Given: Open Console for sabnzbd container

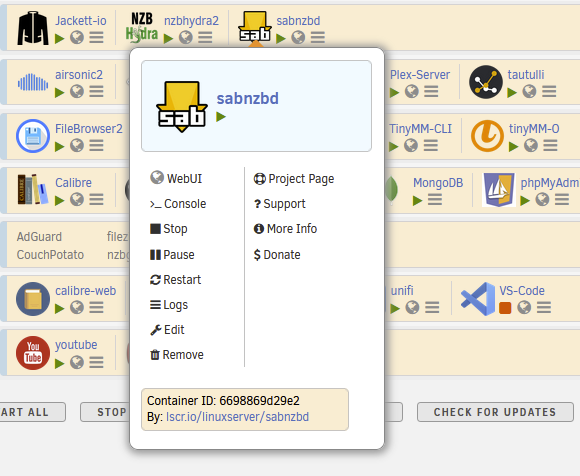Looking at the screenshot, I should 178,204.
